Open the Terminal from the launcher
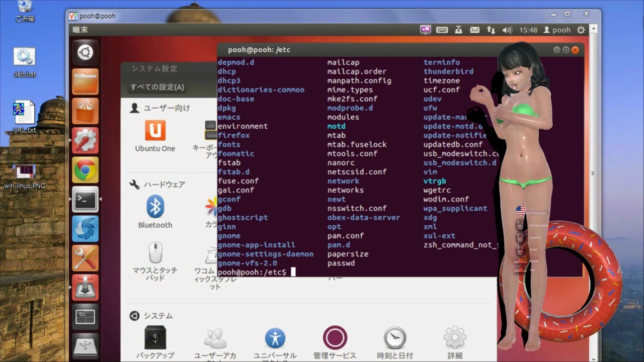 (x=85, y=199)
